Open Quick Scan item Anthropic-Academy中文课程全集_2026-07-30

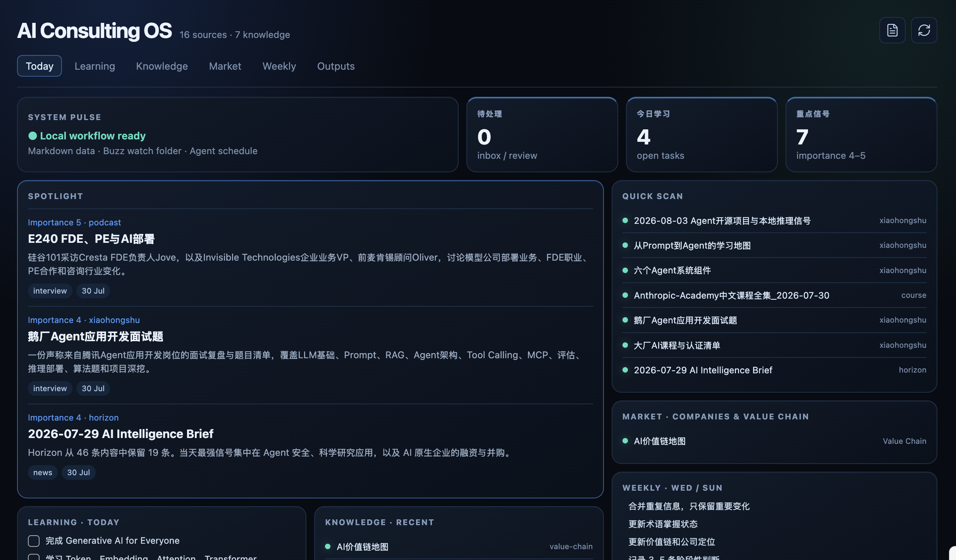click(x=774, y=295)
